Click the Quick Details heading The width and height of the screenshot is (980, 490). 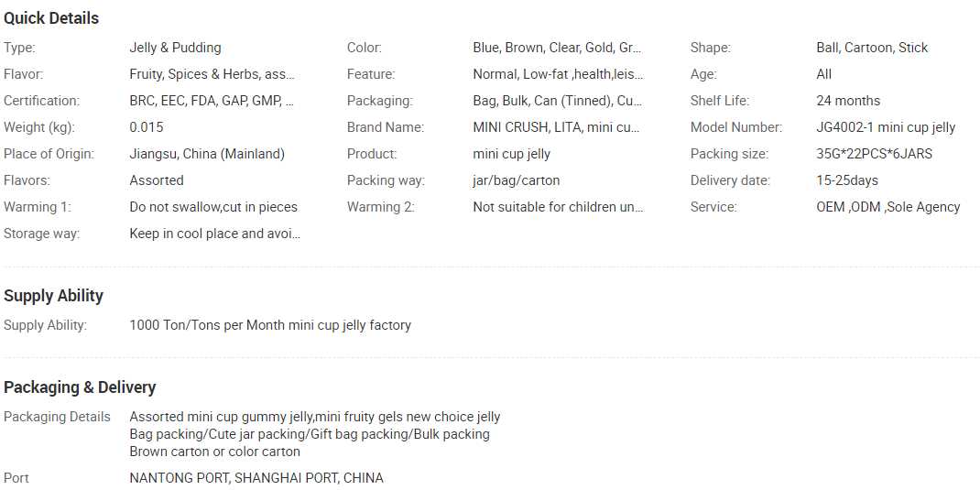pyautogui.click(x=51, y=18)
